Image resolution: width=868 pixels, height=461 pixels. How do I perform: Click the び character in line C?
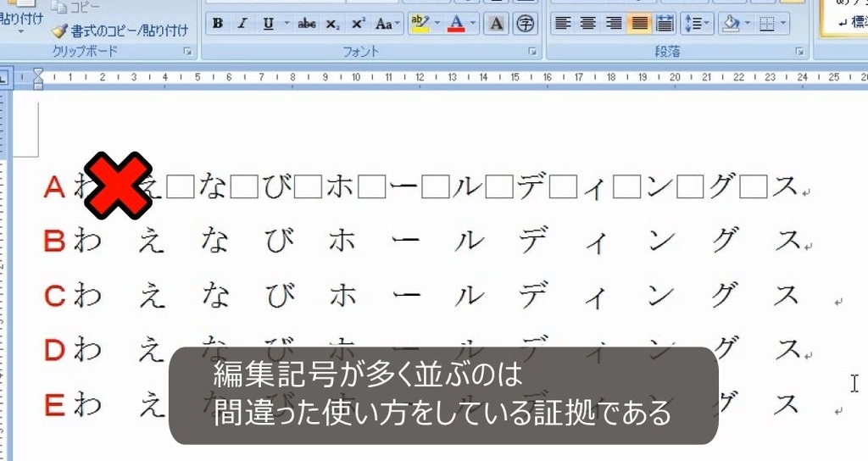(x=279, y=294)
